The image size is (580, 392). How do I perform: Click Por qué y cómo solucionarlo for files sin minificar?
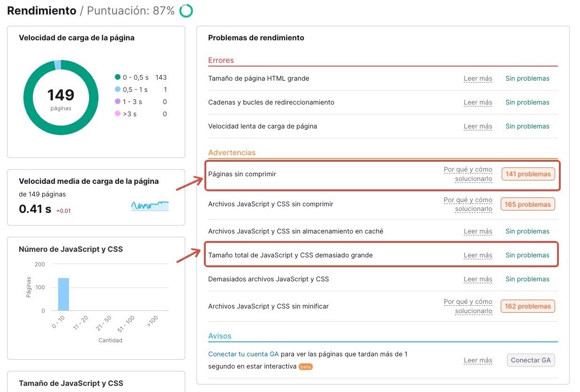click(468, 306)
